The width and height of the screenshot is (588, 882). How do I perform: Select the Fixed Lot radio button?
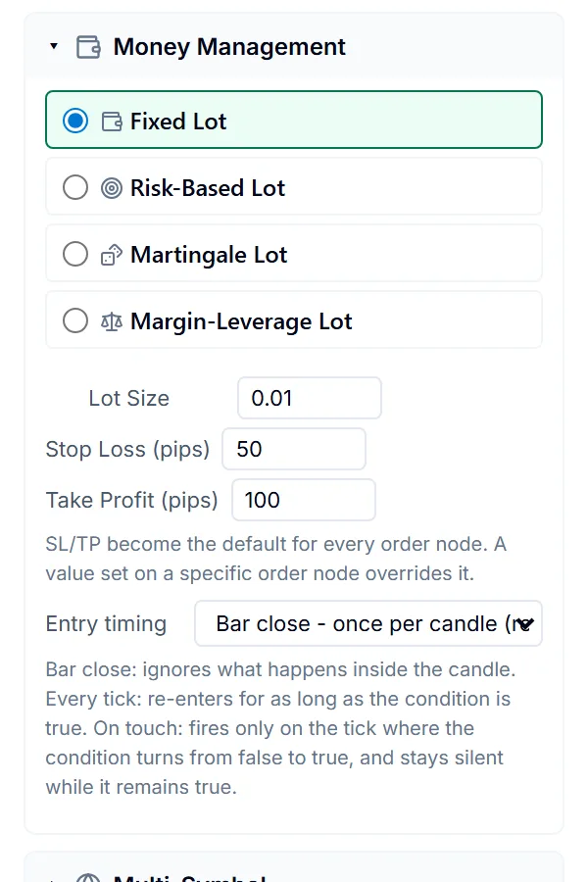pyautogui.click(x=75, y=121)
